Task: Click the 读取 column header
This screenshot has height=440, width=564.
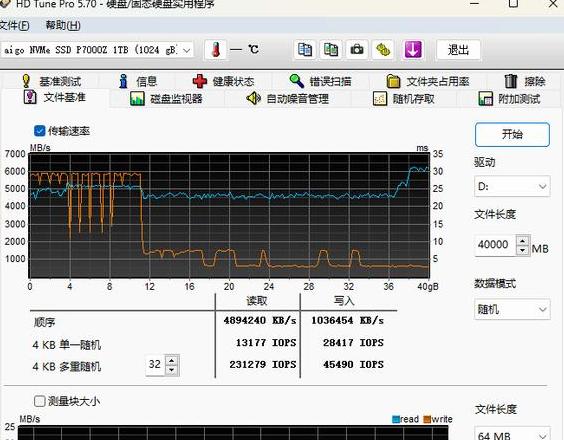Action: tap(257, 300)
